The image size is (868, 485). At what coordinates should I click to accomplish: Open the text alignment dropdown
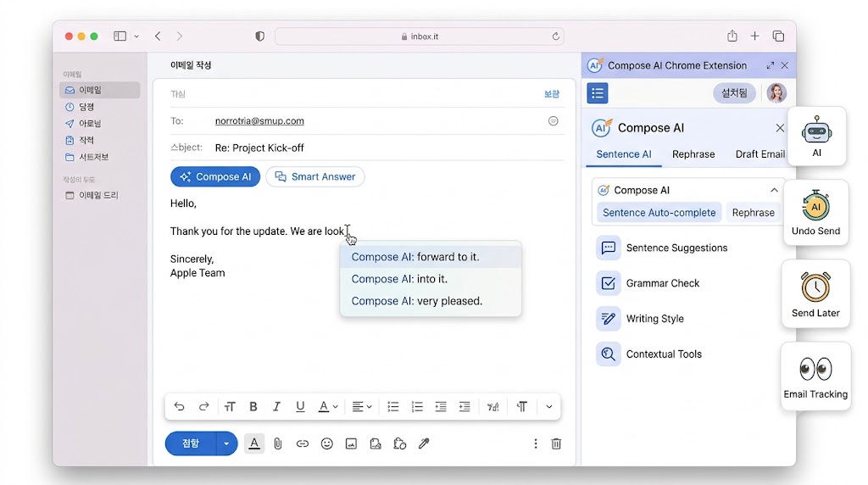click(x=362, y=407)
